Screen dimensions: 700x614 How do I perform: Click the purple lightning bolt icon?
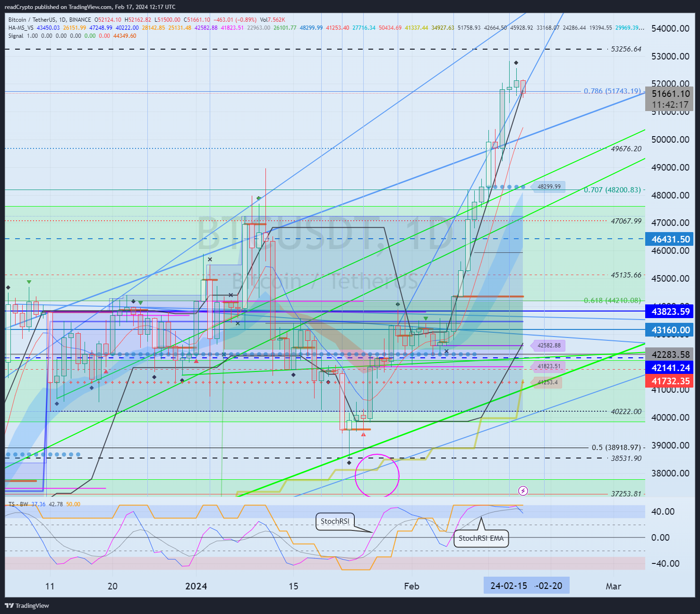(x=523, y=491)
